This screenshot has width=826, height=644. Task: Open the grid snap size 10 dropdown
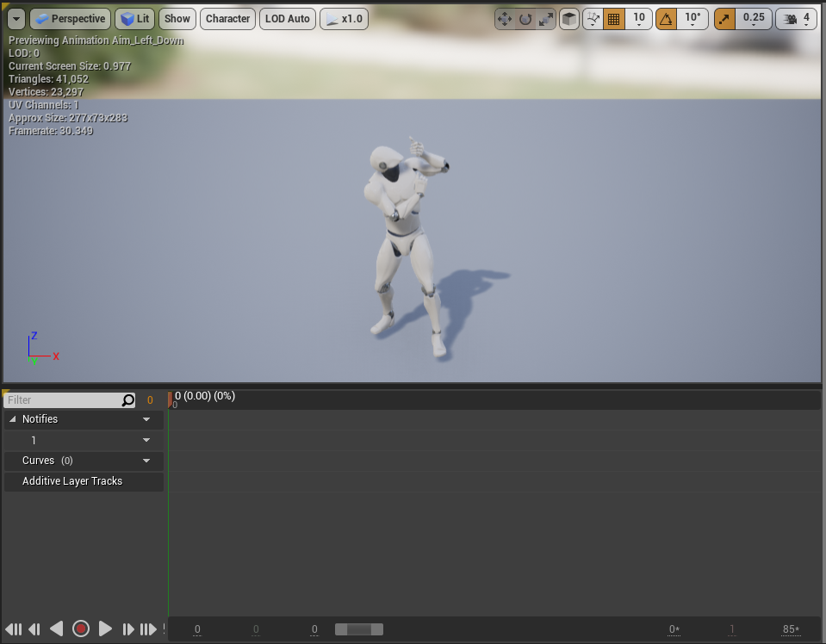[639, 20]
